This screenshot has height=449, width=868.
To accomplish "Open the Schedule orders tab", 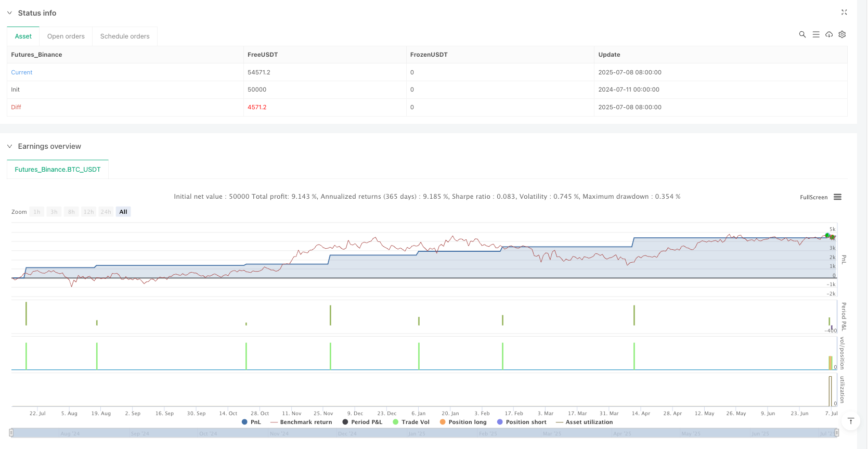I will point(125,36).
